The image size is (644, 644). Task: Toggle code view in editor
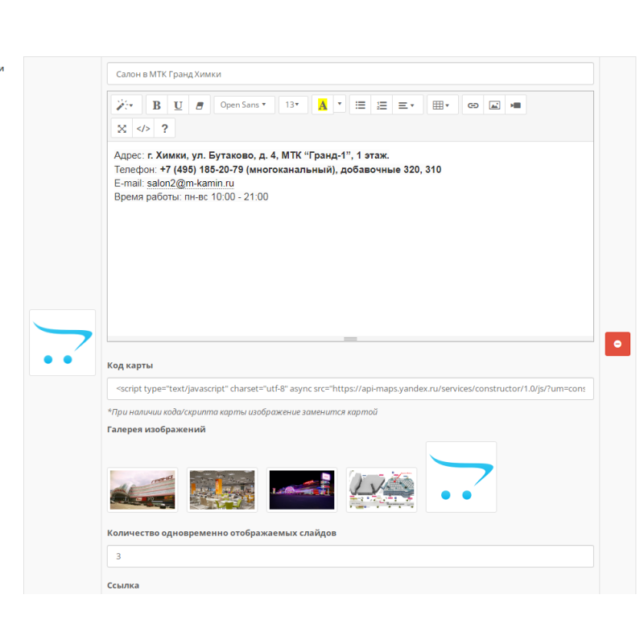tap(143, 129)
